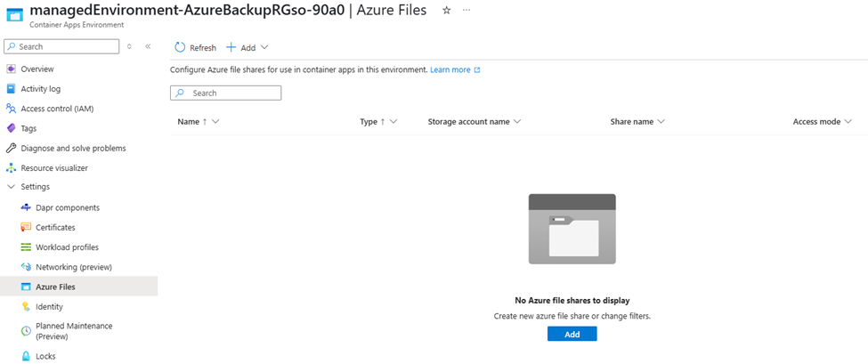The image size is (868, 364).
Task: Click the Share name column header
Action: point(631,122)
